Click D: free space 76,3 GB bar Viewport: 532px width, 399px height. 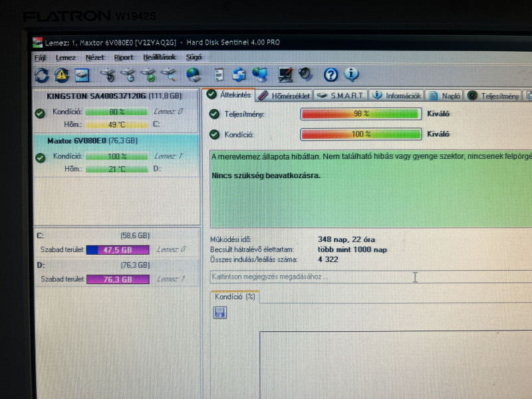pos(118,279)
